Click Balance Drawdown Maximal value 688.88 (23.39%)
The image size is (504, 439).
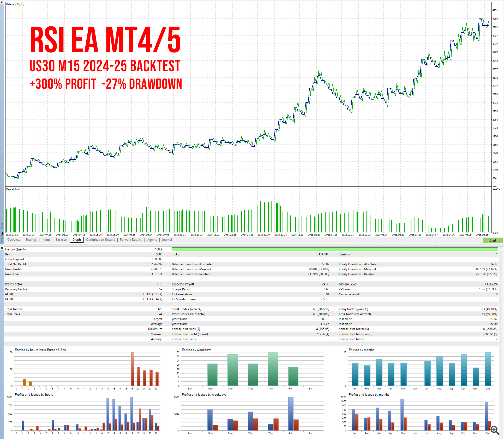(319, 269)
